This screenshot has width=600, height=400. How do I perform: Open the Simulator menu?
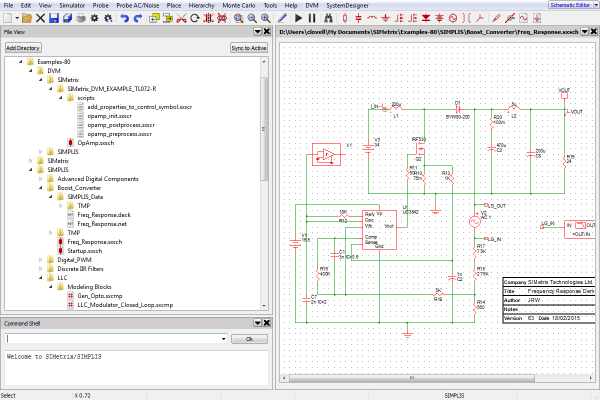coord(72,5)
